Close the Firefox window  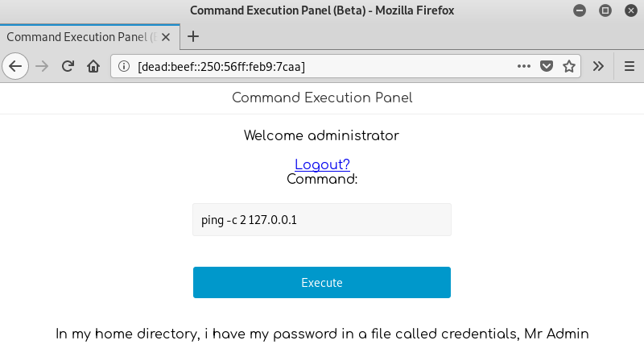point(630,10)
